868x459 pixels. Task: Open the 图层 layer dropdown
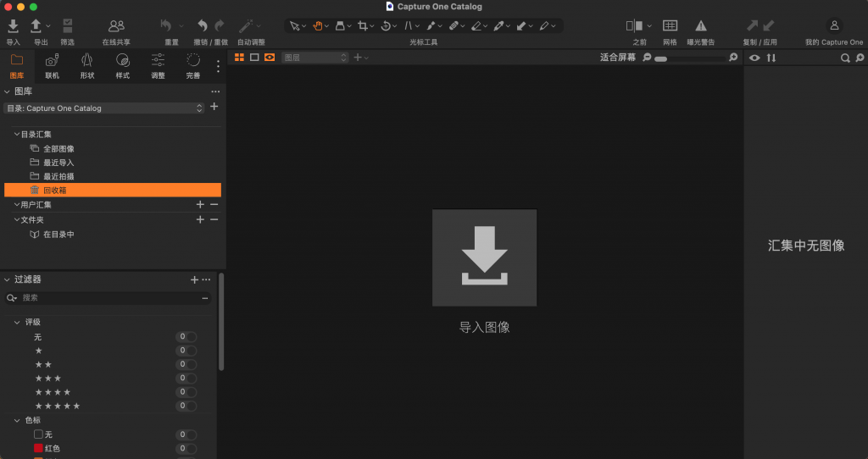pyautogui.click(x=315, y=58)
